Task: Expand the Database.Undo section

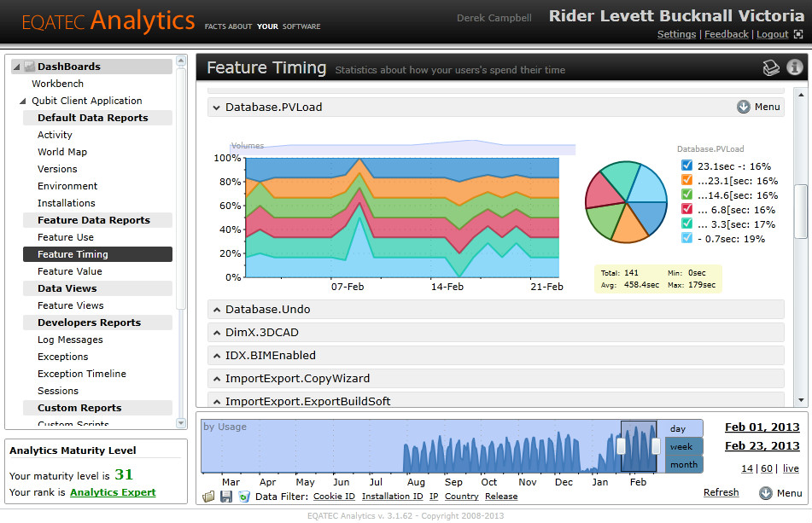Action: [495, 310]
